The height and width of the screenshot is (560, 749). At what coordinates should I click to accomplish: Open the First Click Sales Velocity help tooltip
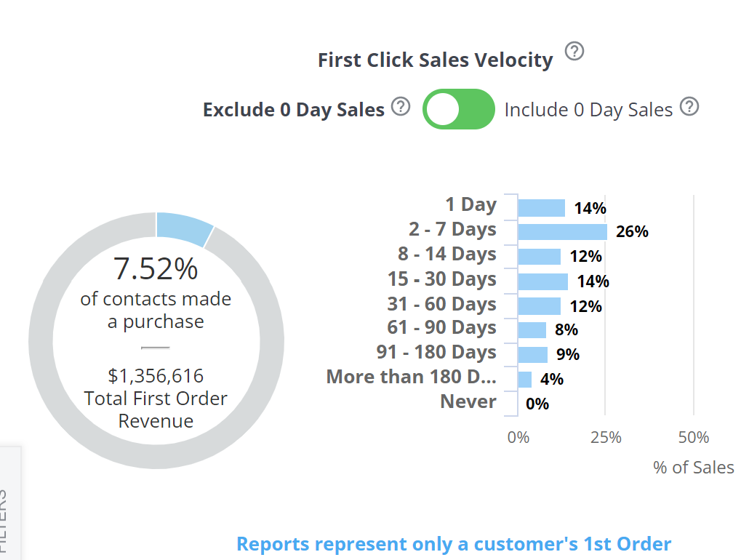tap(574, 52)
